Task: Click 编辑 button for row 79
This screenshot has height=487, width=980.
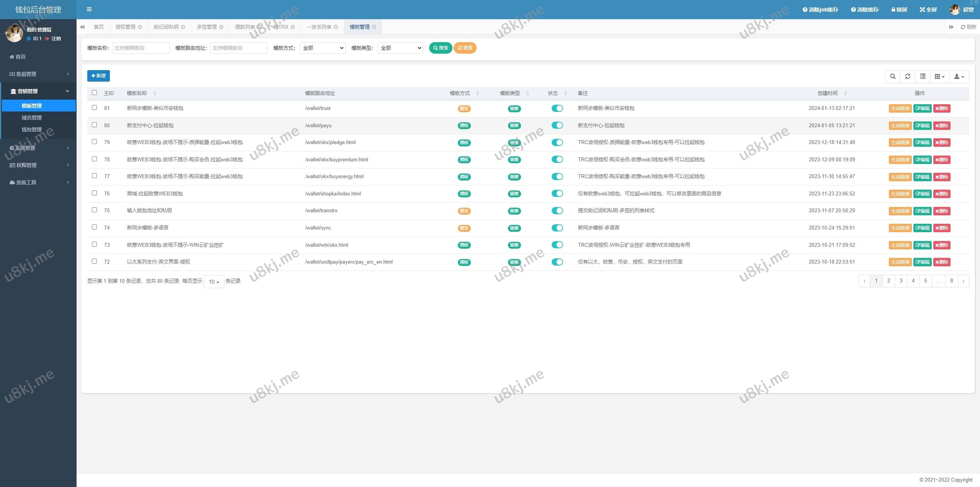Action: 922,143
